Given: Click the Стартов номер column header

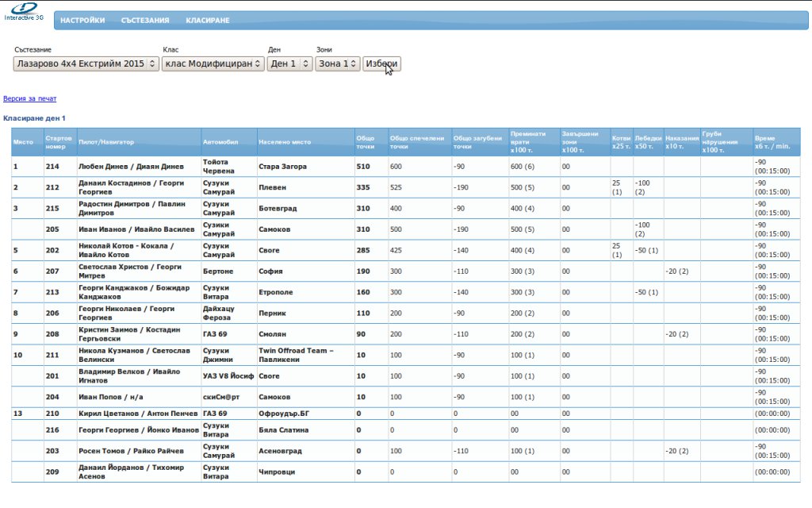Looking at the screenshot, I should pyautogui.click(x=59, y=142).
